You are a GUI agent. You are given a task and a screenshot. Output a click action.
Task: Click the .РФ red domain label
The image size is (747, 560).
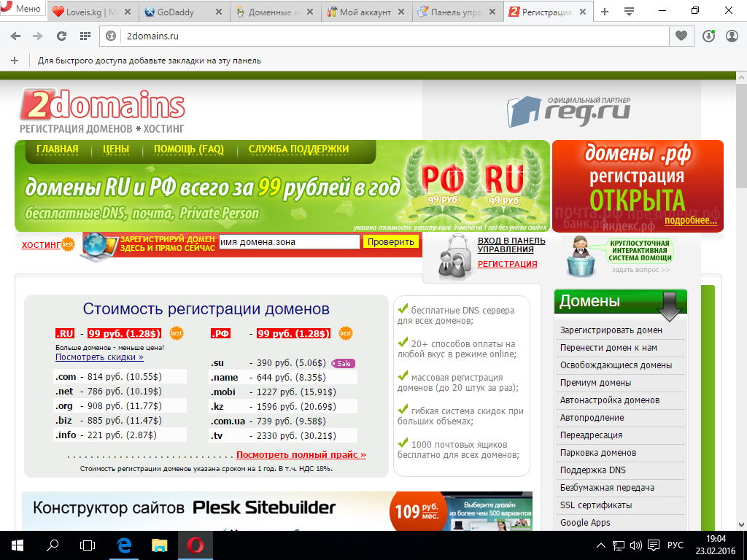pyautogui.click(x=220, y=333)
